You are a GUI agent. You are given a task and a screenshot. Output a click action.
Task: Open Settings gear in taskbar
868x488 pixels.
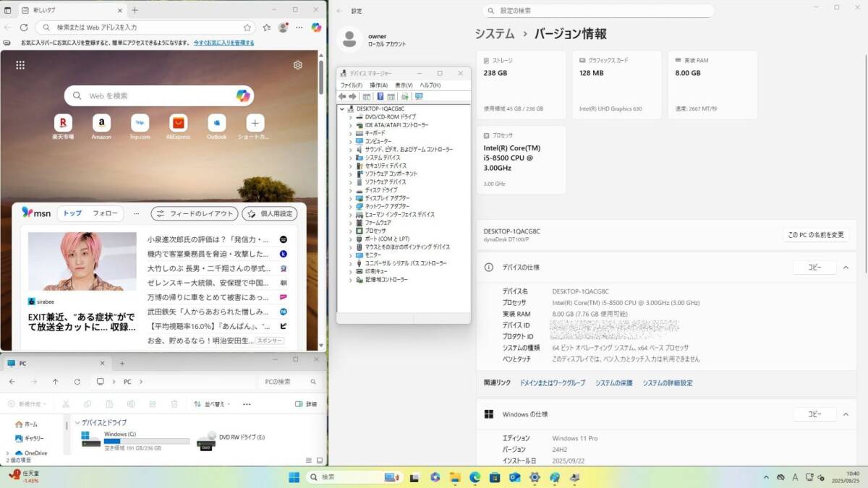coord(535,477)
